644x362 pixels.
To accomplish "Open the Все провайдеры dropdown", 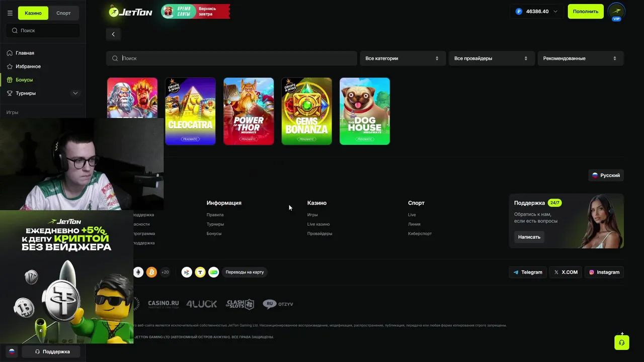I will [x=491, y=58].
